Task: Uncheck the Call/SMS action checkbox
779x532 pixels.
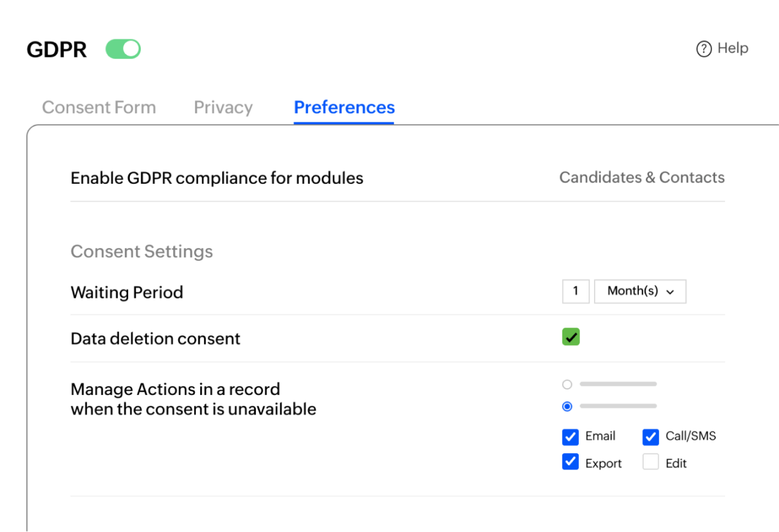Action: pyautogui.click(x=650, y=437)
